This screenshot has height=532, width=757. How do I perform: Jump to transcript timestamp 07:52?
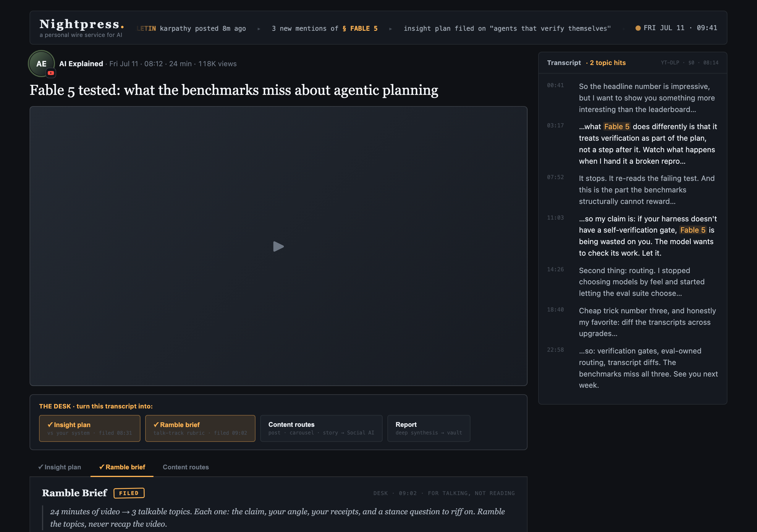[x=555, y=177]
